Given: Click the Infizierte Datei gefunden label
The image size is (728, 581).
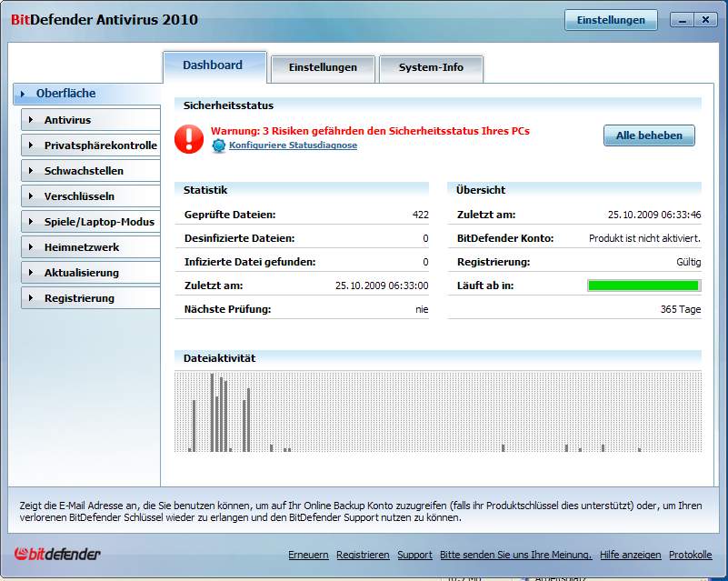Looking at the screenshot, I should click(250, 262).
